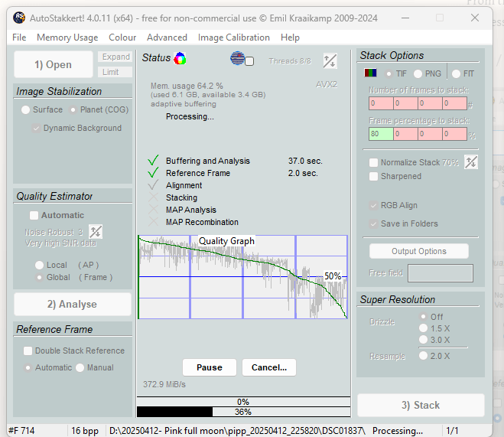Viewport: 504px width, 437px height.
Task: Click the Cancel... button
Action: coord(268,367)
